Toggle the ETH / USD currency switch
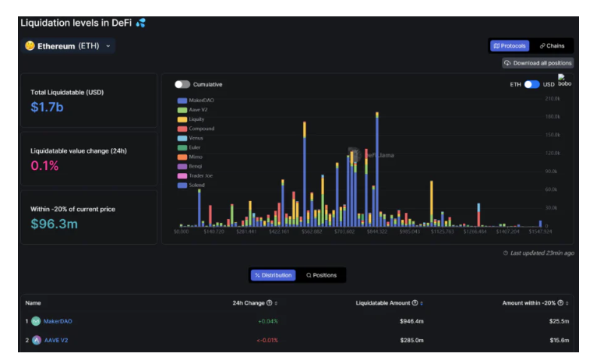This screenshot has height=364, width=593. 531,84
